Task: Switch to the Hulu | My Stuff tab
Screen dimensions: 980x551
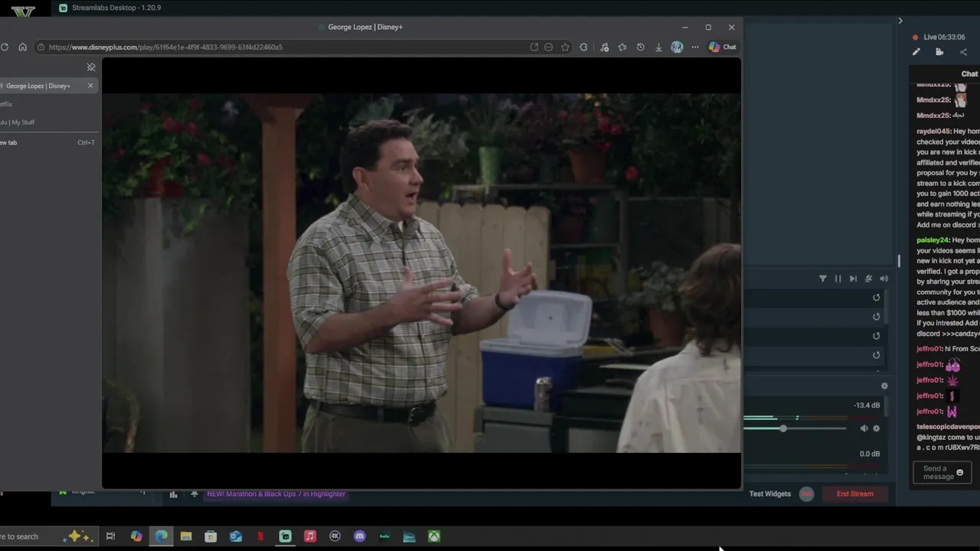Action: [x=17, y=122]
